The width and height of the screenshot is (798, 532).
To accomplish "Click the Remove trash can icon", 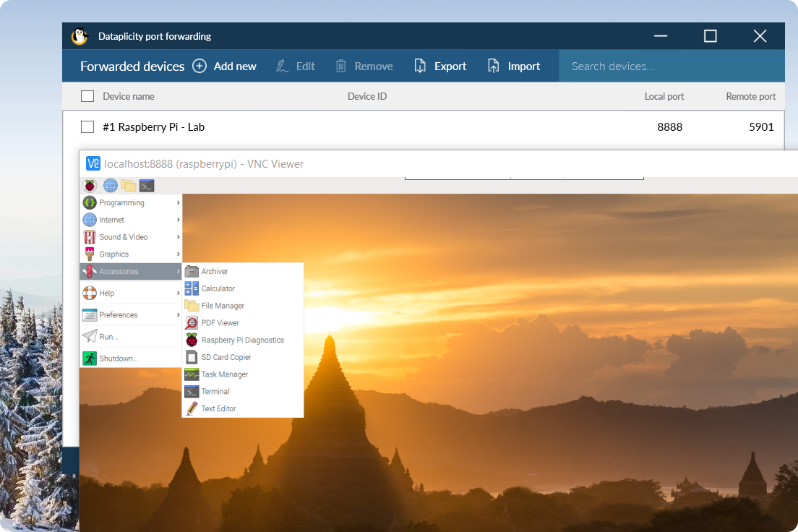I will [x=341, y=66].
